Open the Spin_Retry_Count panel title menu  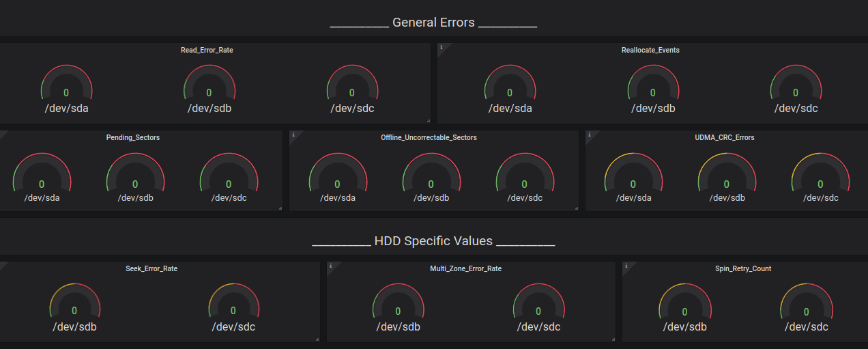click(742, 268)
